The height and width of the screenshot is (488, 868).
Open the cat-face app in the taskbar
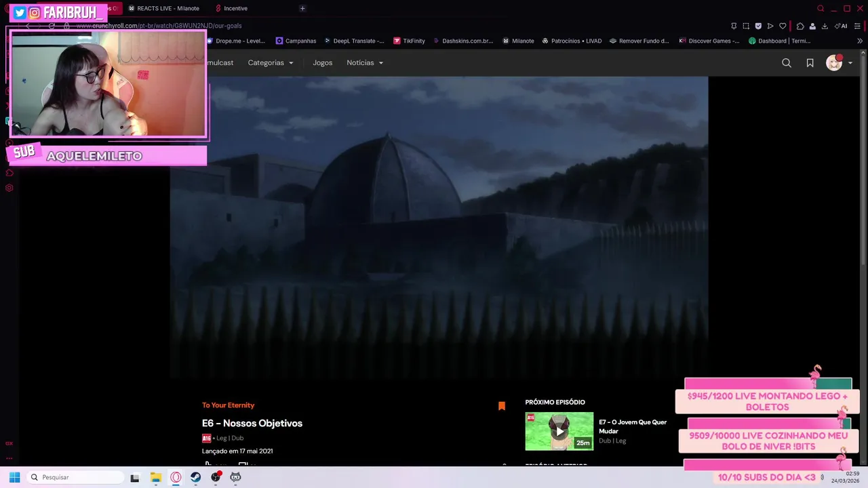(235, 477)
